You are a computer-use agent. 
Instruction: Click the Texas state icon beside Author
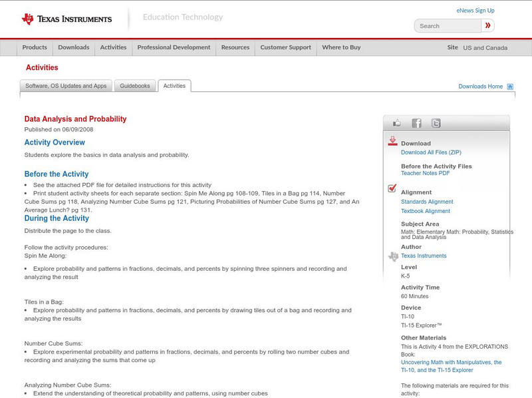click(392, 255)
